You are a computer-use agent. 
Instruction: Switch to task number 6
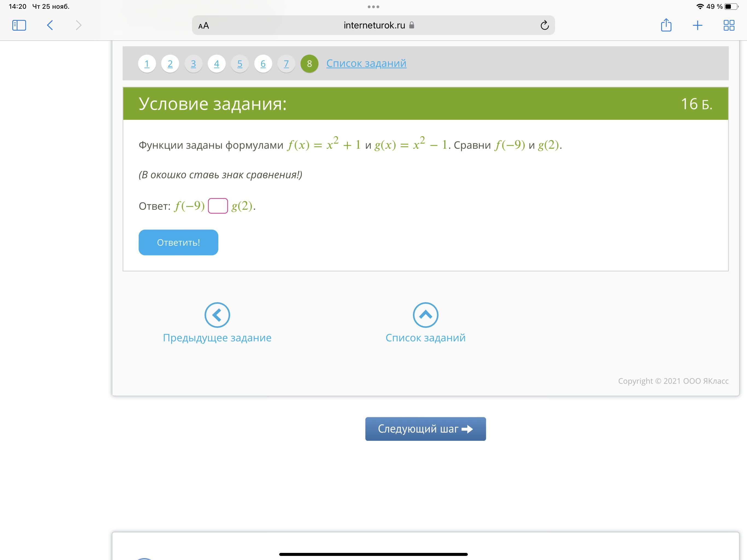pos(263,63)
